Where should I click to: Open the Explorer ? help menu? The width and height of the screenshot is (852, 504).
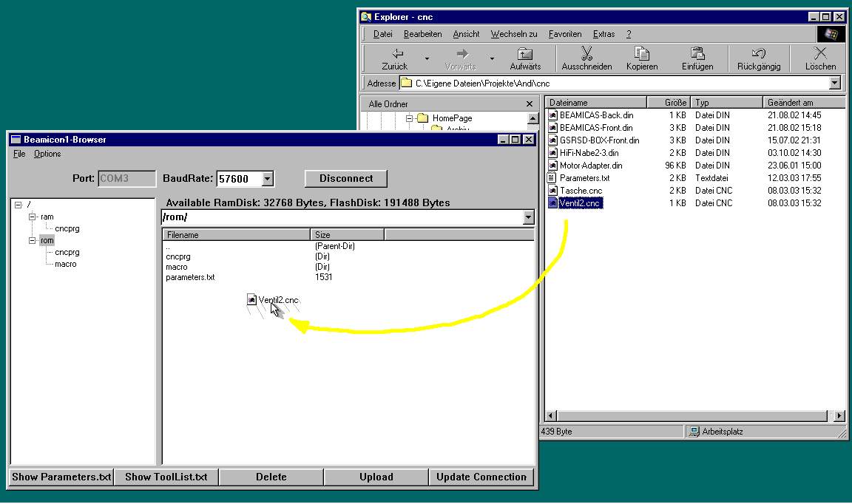click(x=629, y=34)
